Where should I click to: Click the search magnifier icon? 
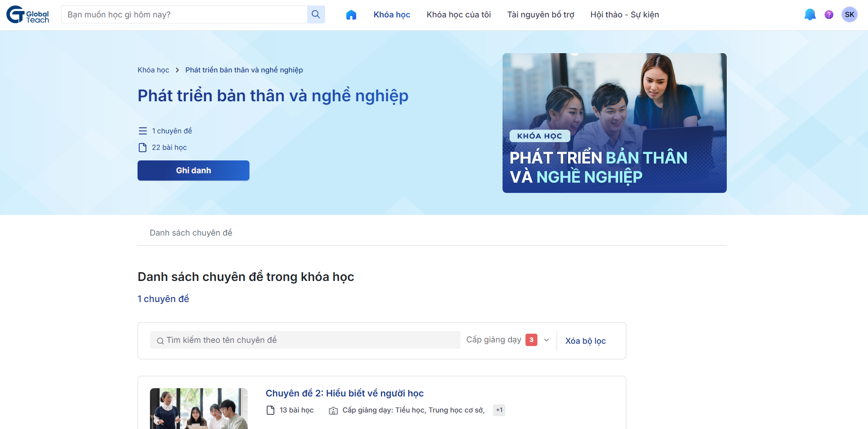tap(315, 14)
